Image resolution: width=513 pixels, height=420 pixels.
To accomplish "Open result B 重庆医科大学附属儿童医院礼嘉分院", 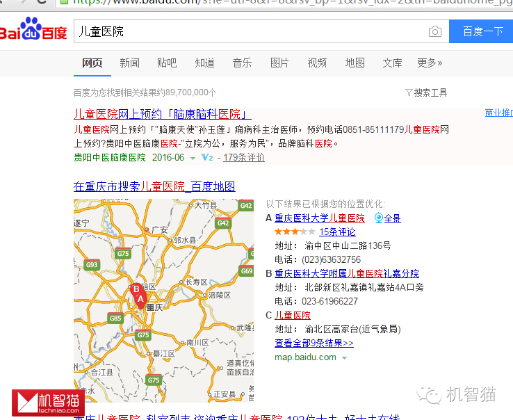I will pos(347,273).
